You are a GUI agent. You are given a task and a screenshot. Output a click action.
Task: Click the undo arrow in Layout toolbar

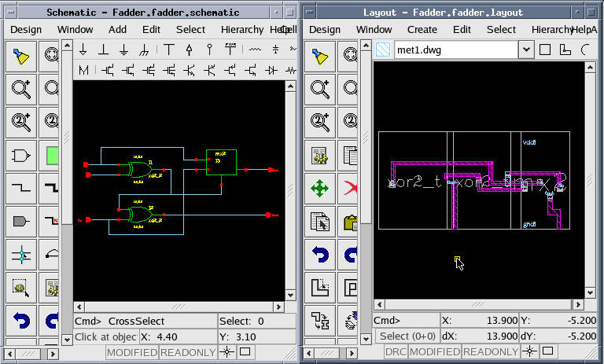[320, 255]
